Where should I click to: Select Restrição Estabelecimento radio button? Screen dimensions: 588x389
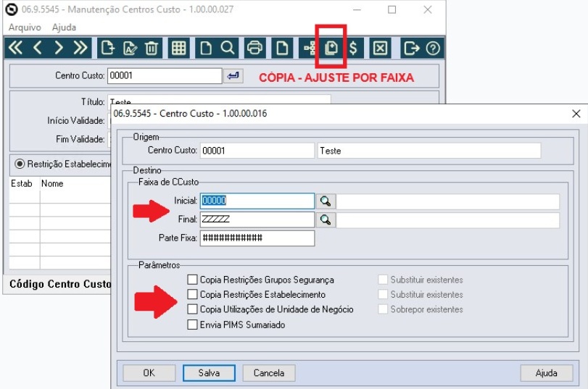coord(20,164)
